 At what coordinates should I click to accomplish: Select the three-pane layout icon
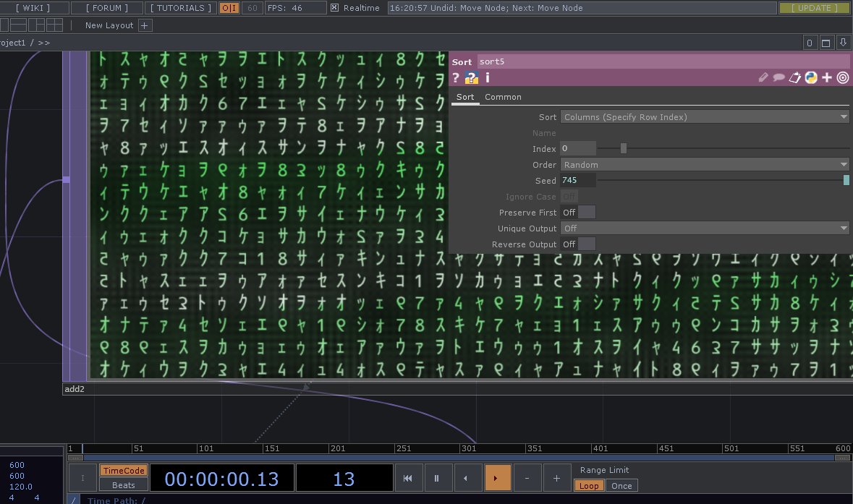[36, 25]
